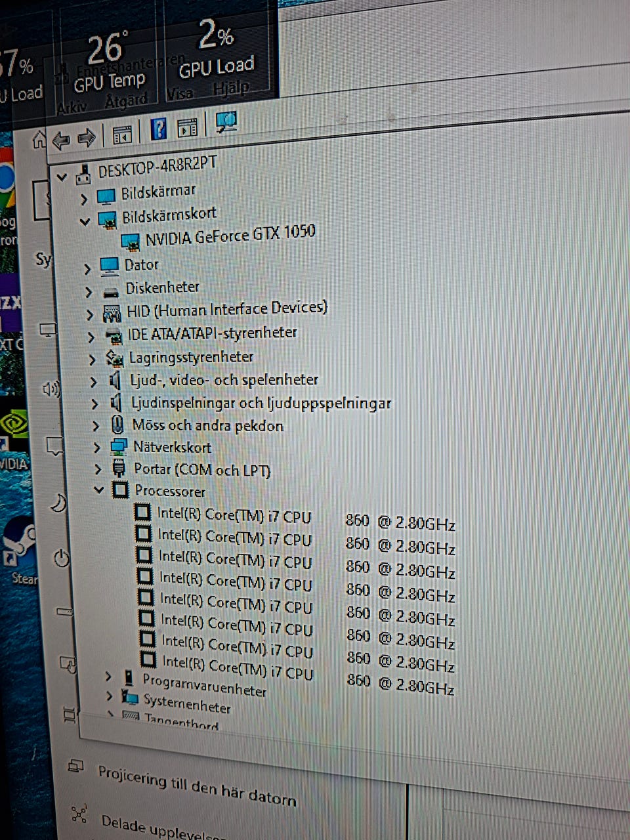Expand the Diskenheter node
630x840 pixels.
[89, 292]
